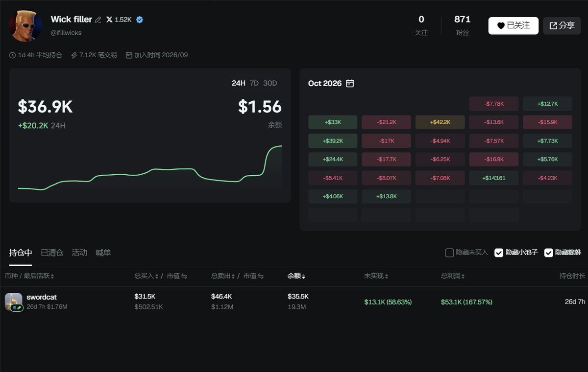Viewport: 588px width, 372px height.
Task: Sort table by 余额 column
Action: (x=296, y=276)
